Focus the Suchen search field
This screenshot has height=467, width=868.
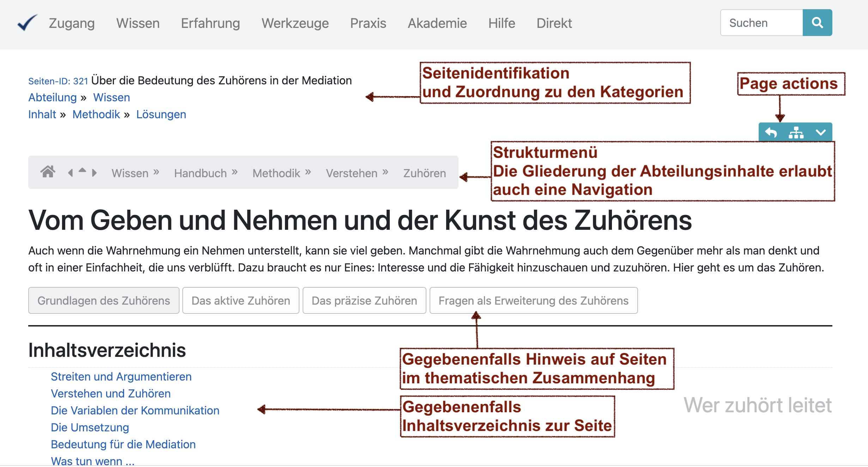[x=761, y=23]
